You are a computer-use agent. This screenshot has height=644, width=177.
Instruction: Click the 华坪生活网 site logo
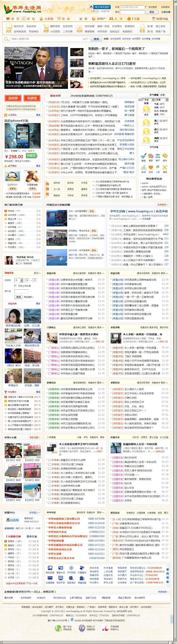click(x=23, y=9)
